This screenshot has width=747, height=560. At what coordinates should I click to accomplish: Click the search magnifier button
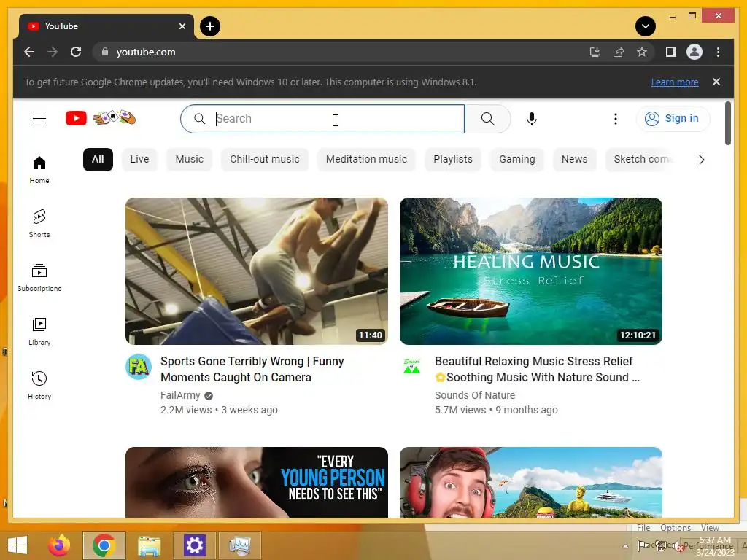(x=487, y=119)
